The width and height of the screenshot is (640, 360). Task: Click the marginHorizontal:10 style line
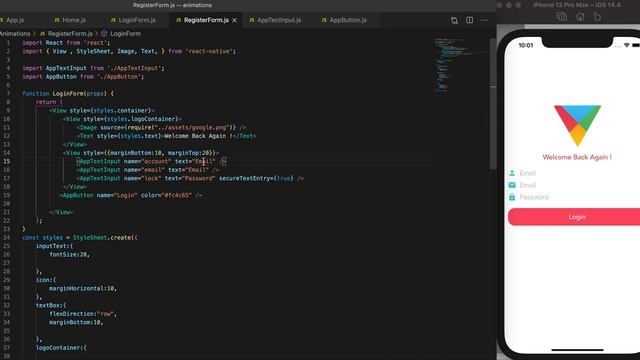click(83, 289)
